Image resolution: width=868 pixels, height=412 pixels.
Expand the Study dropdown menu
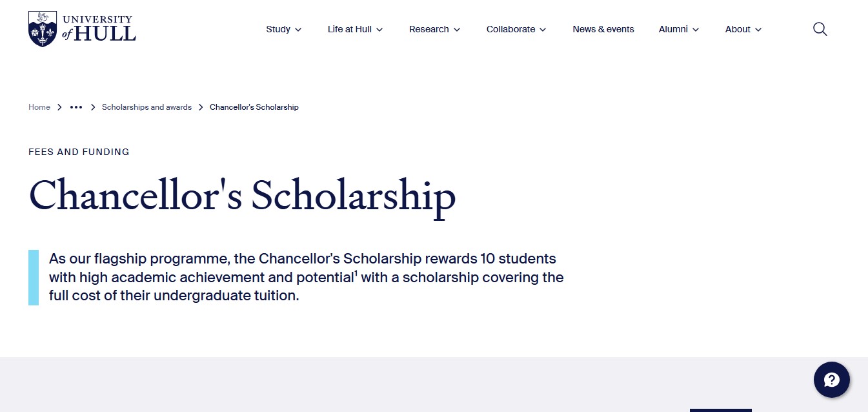[x=283, y=29]
